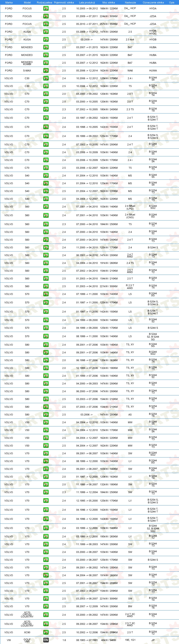The width and height of the screenshot is (179, 644).
Task: Select the 'GOLF VAN' model cell
Action: 27,640
